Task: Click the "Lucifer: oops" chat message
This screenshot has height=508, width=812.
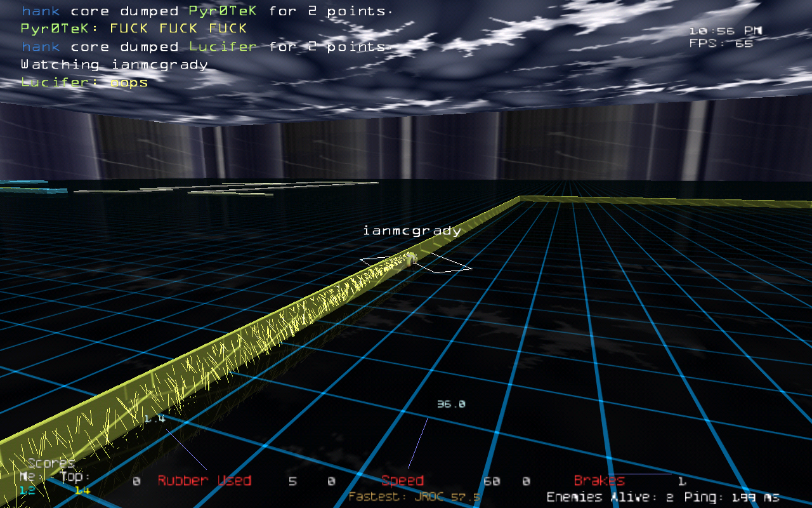Action: click(x=84, y=83)
